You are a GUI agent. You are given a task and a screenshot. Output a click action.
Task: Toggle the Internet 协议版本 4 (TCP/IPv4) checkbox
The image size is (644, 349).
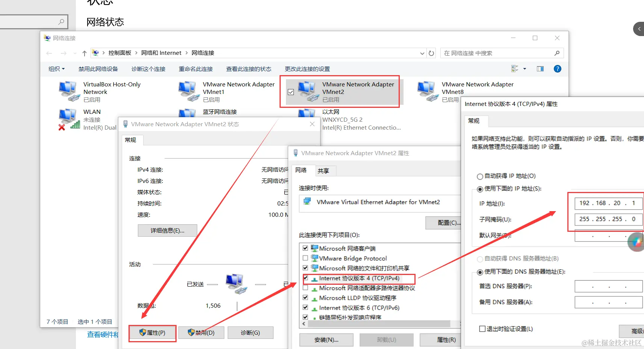(305, 278)
